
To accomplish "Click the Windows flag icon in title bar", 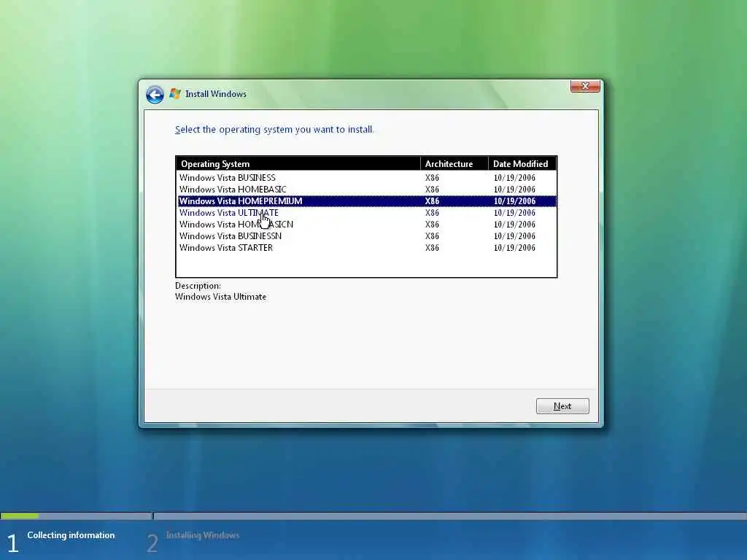I will 175,94.
